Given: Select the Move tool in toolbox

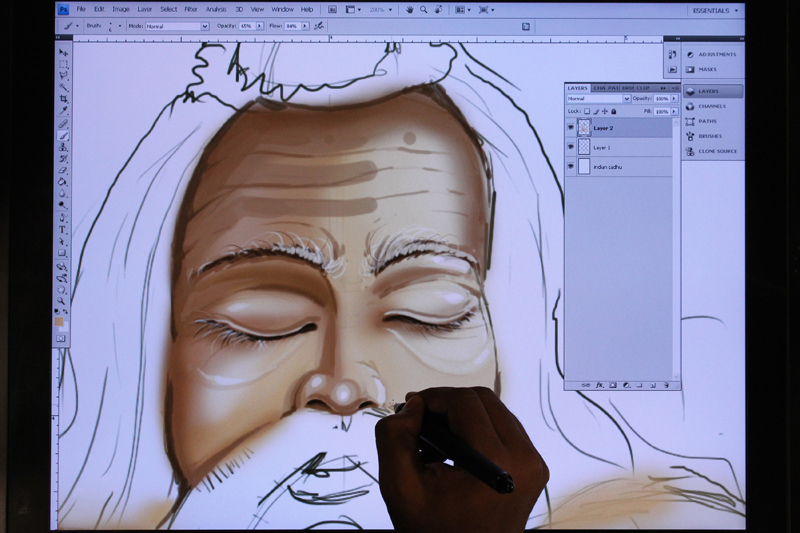Looking at the screenshot, I should click(x=62, y=53).
